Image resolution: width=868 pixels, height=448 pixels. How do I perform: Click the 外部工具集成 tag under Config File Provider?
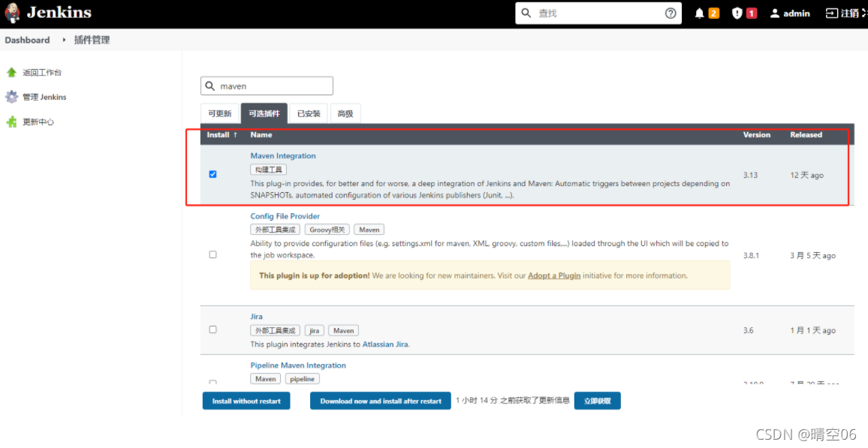275,230
